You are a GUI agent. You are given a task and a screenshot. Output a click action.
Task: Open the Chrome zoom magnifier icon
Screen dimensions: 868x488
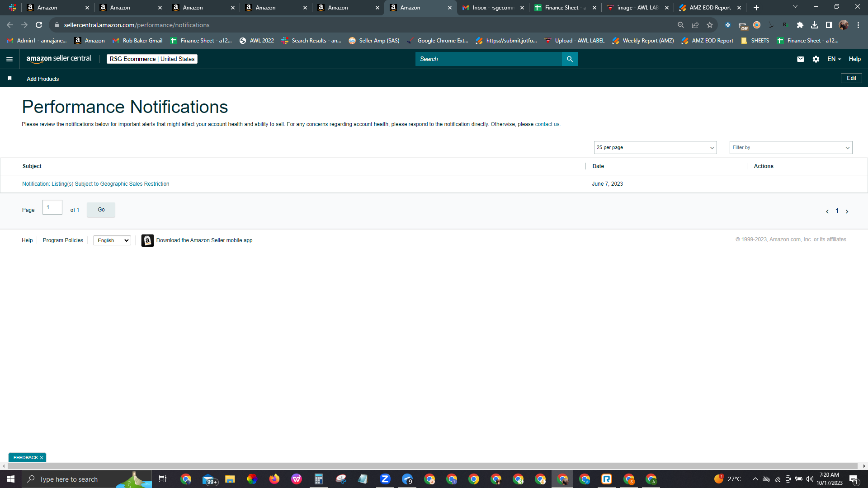[681, 25]
